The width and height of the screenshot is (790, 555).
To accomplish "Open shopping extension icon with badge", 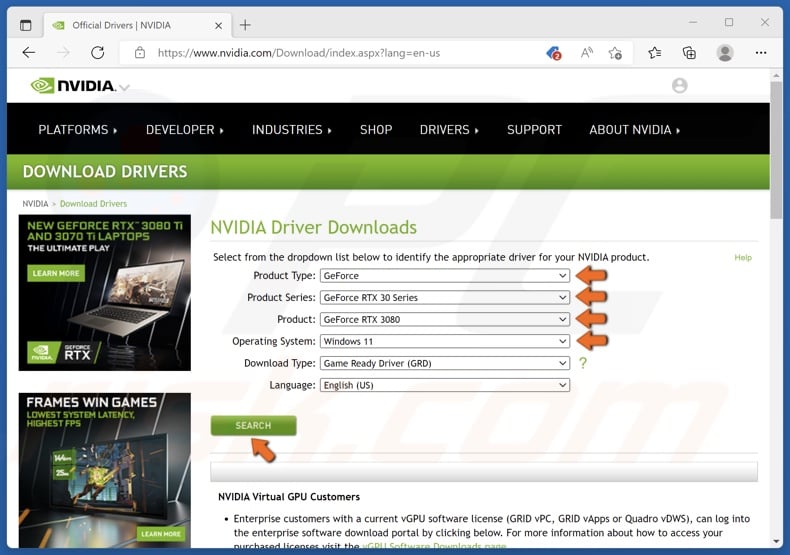I will 554,53.
